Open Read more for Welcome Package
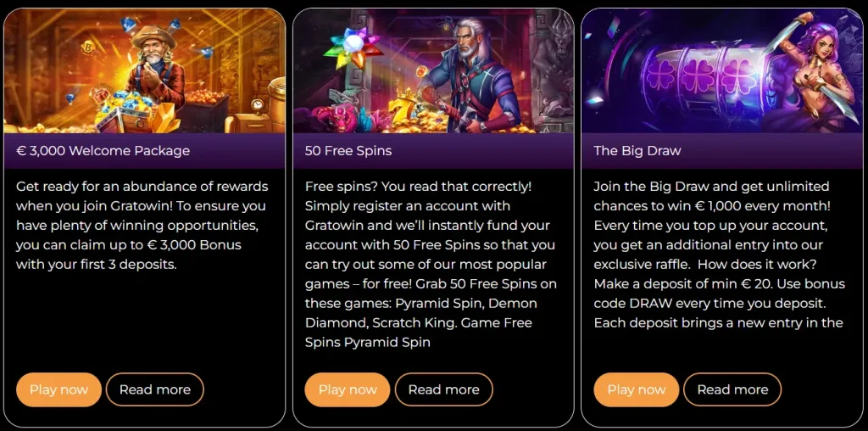Viewport: 868px width, 431px height. pyautogui.click(x=155, y=389)
